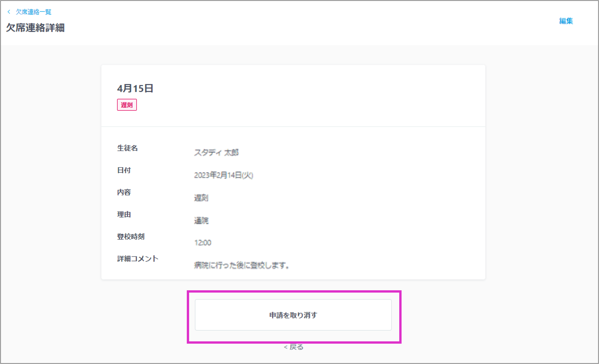Click the 登校時刻 field label
599x364 pixels.
131,236
